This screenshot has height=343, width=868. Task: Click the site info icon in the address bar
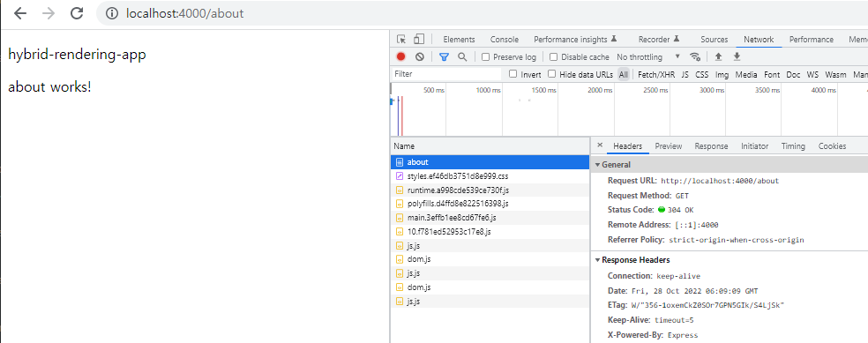click(112, 13)
